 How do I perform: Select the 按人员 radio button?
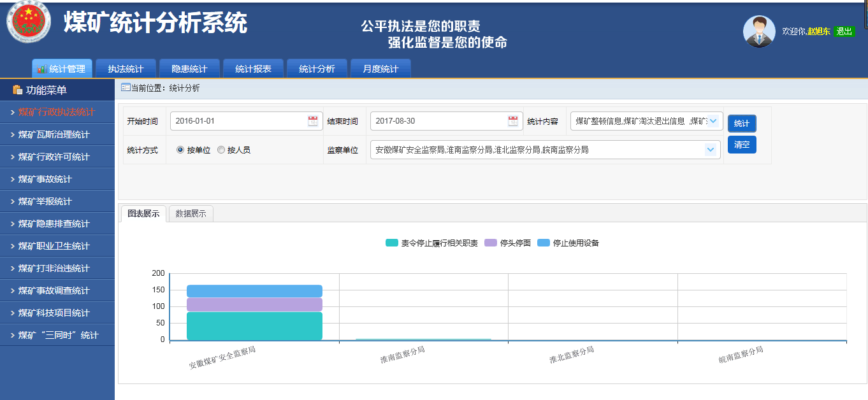[x=221, y=150]
